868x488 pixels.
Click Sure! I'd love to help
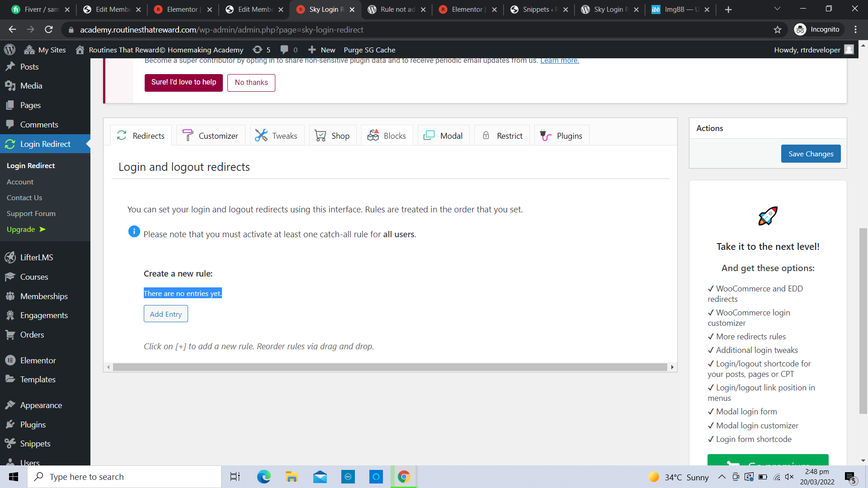[x=184, y=82]
